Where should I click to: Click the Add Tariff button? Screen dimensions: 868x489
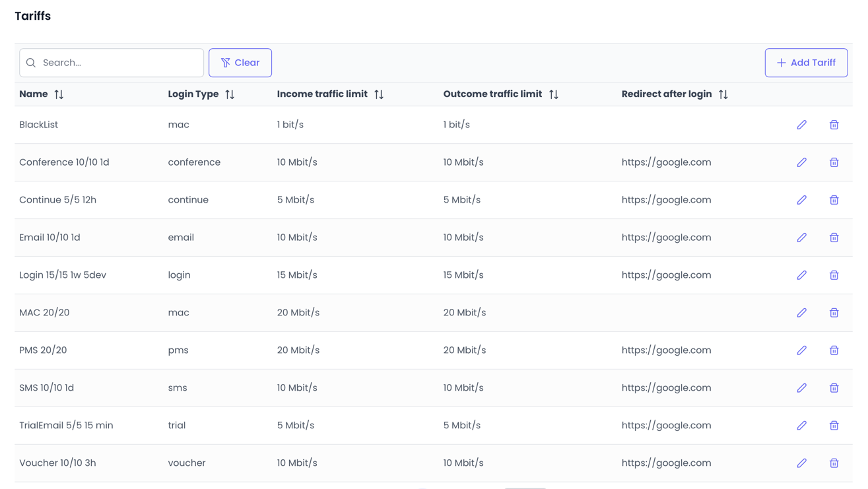coord(806,63)
